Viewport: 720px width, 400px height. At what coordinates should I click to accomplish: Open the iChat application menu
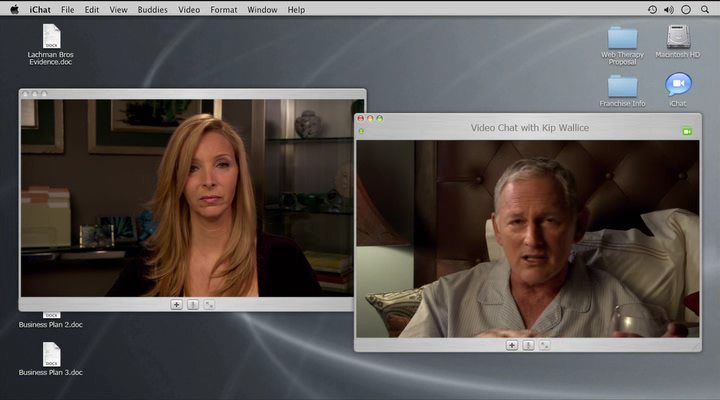(x=40, y=10)
